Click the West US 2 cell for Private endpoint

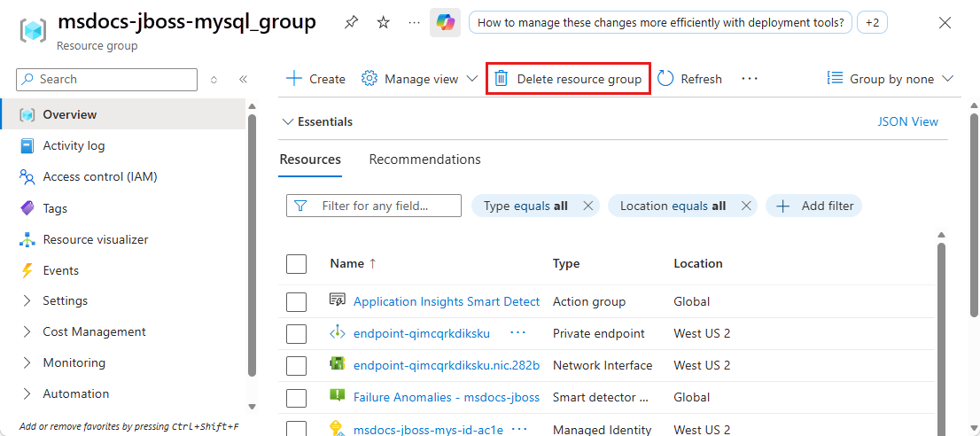(x=702, y=333)
